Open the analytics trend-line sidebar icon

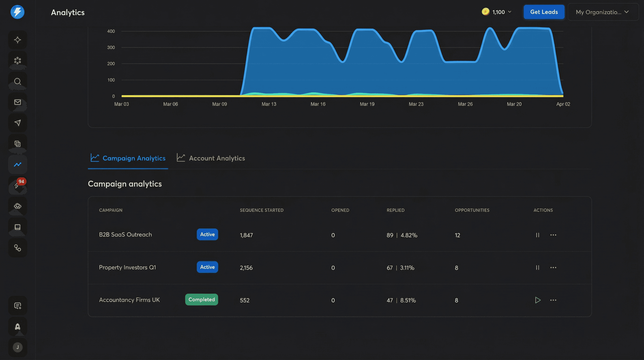(x=18, y=165)
